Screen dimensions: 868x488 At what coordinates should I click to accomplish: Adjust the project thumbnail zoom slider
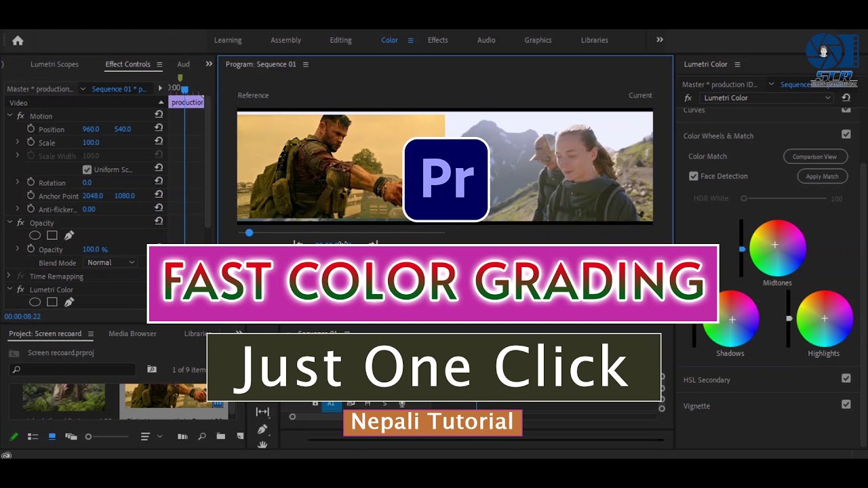(107, 437)
